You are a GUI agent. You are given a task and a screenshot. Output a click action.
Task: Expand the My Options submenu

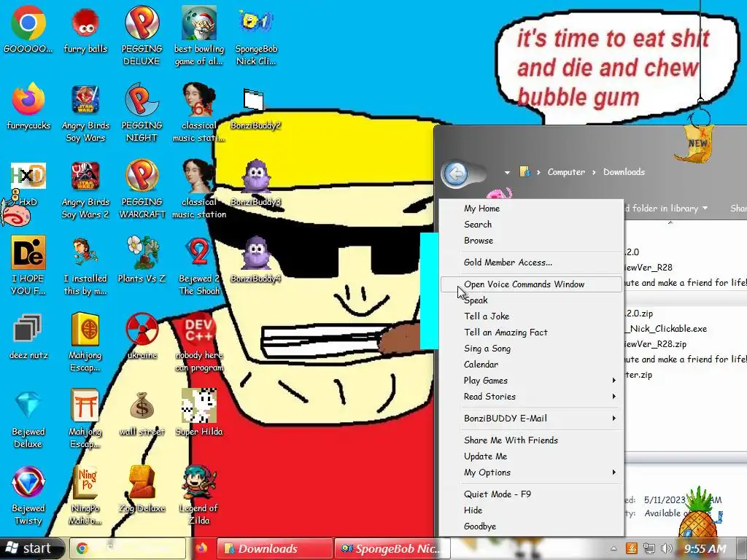click(531, 472)
